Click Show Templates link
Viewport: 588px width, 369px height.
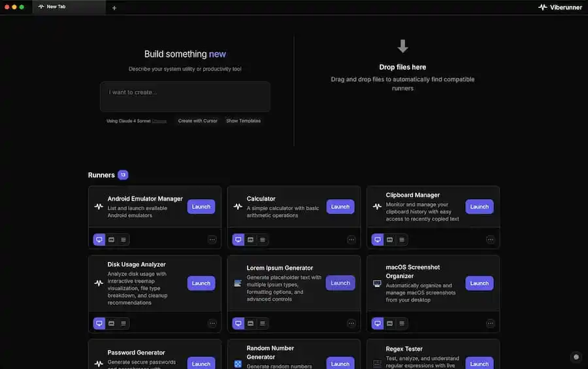pos(244,121)
